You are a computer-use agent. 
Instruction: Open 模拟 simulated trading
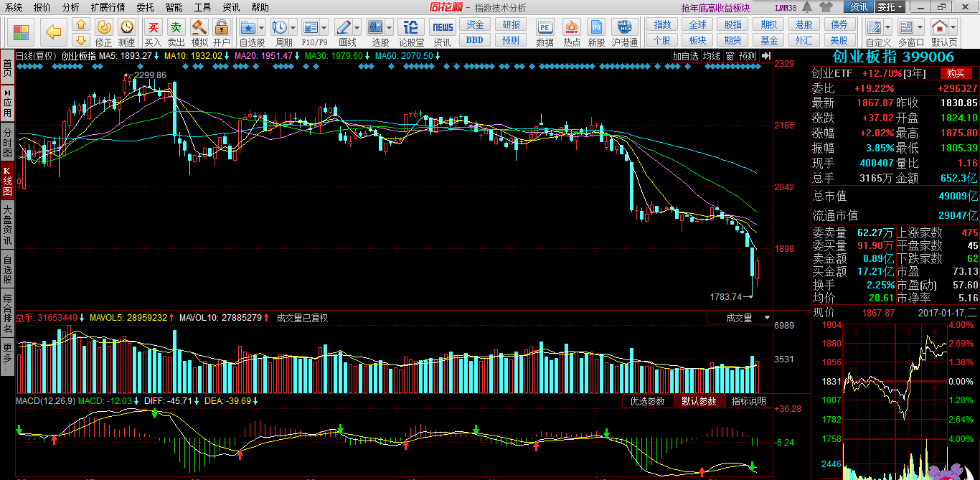(199, 33)
